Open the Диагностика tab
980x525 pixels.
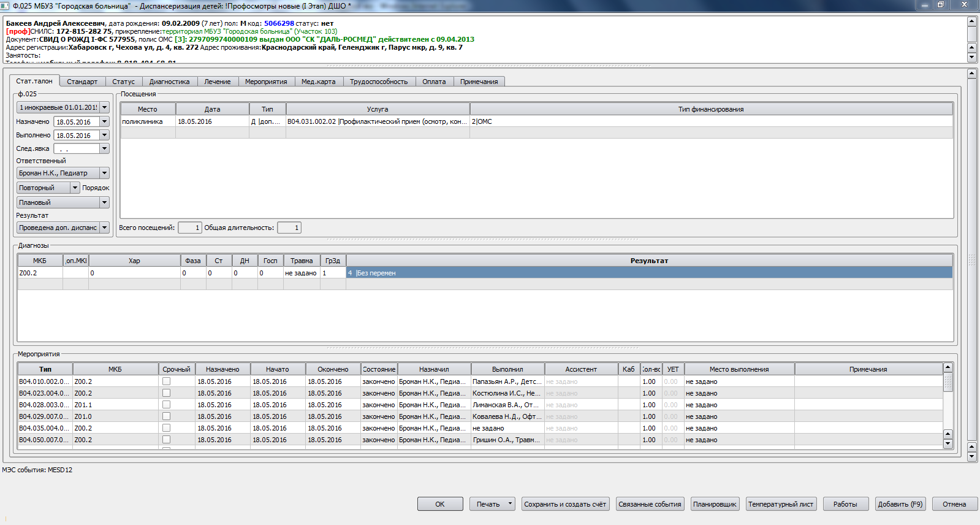[169, 82]
